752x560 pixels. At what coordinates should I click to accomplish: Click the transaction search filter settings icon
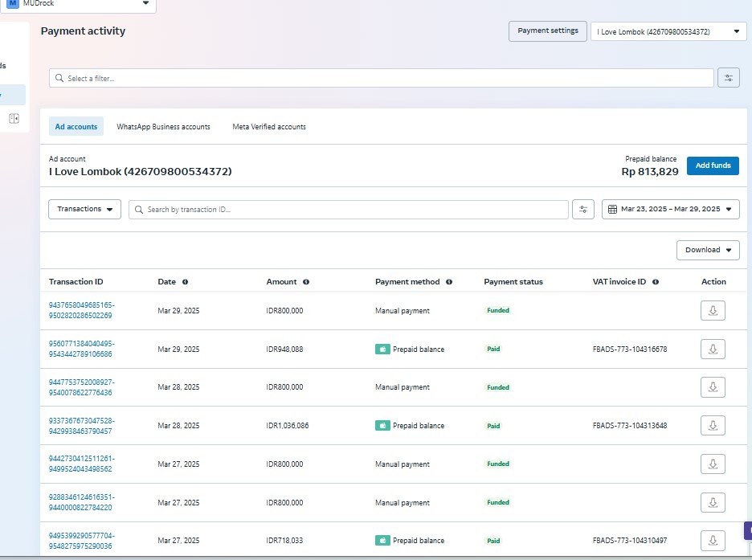coord(583,210)
